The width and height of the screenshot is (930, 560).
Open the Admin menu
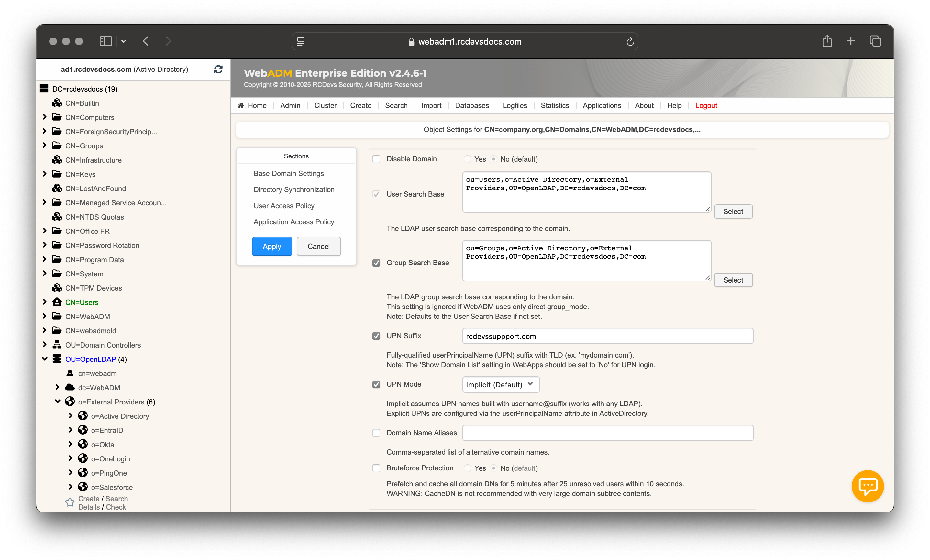[290, 106]
